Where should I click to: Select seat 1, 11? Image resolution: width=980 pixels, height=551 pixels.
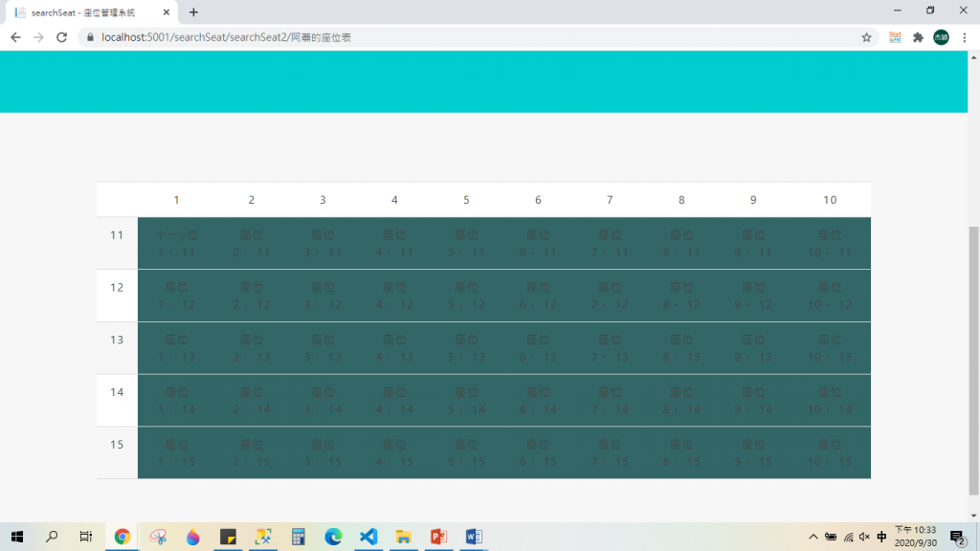click(176, 244)
